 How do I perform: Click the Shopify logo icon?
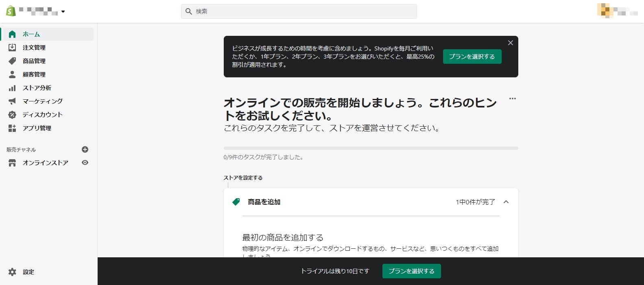click(11, 11)
